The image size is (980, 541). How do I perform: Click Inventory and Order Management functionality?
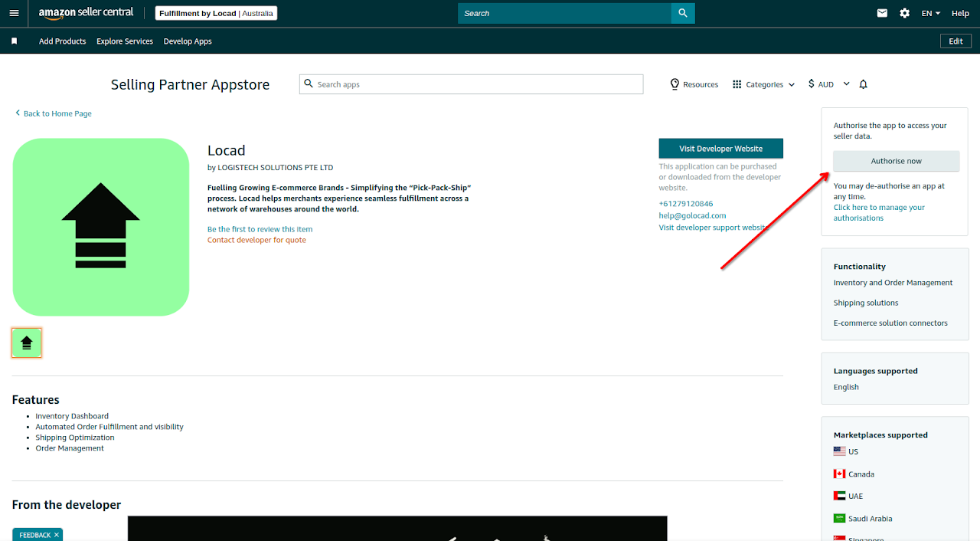pos(893,283)
